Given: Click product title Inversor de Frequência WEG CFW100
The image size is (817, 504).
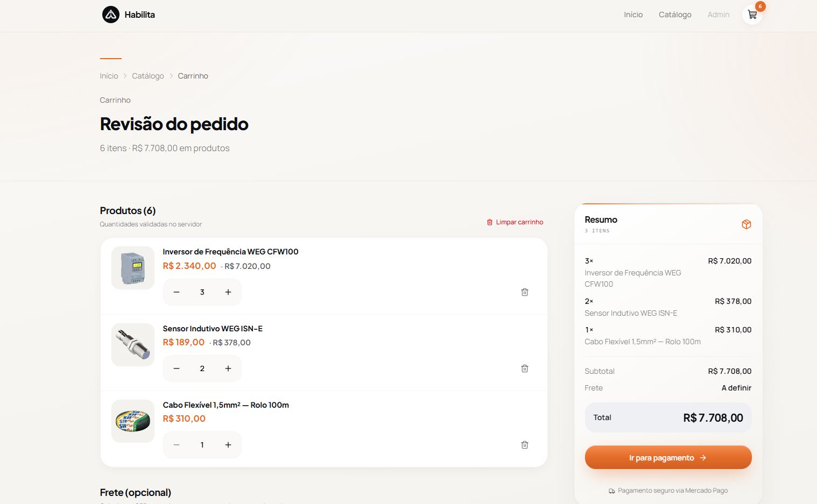Looking at the screenshot, I should tap(230, 252).
